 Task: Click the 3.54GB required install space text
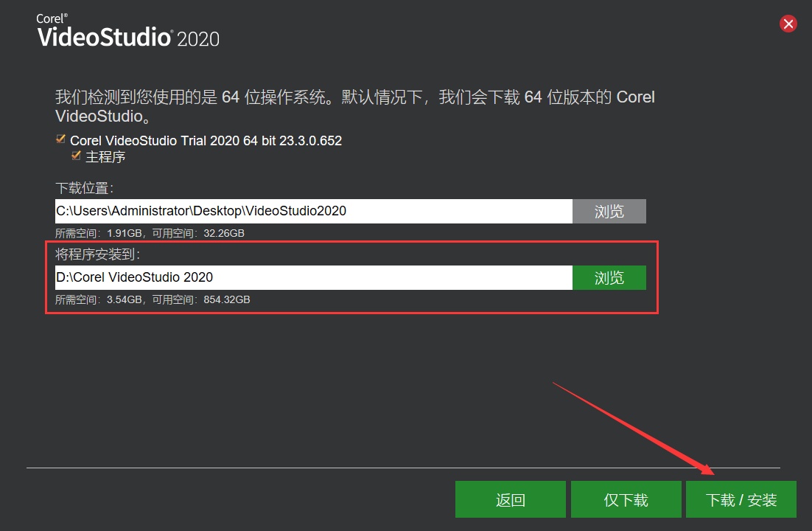(x=126, y=300)
